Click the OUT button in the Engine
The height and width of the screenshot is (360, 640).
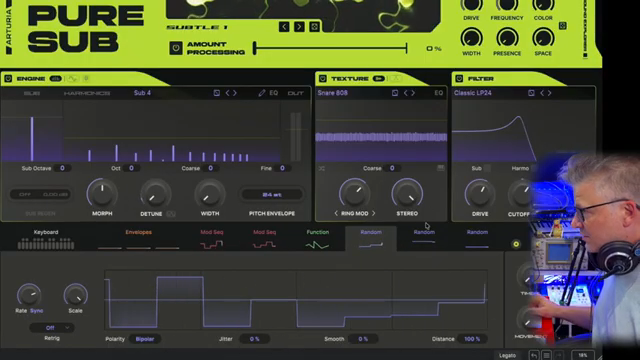[296, 93]
